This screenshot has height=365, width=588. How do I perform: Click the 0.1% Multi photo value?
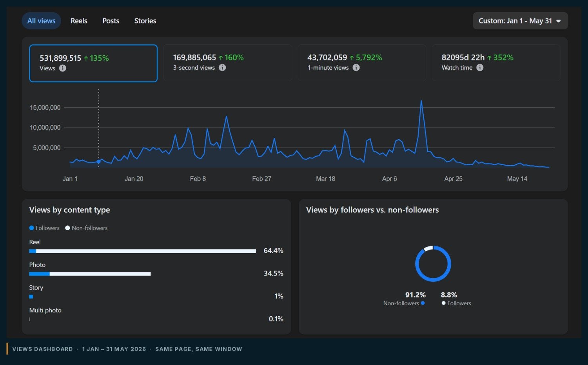point(276,319)
